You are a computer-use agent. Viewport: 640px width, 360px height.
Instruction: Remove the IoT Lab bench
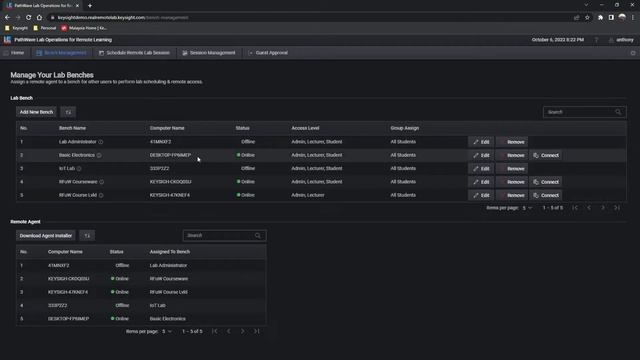tap(512, 169)
